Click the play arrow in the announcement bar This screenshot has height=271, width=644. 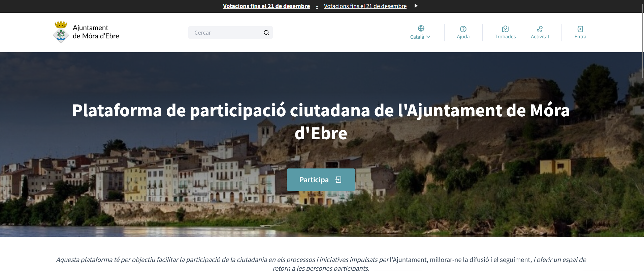[416, 6]
